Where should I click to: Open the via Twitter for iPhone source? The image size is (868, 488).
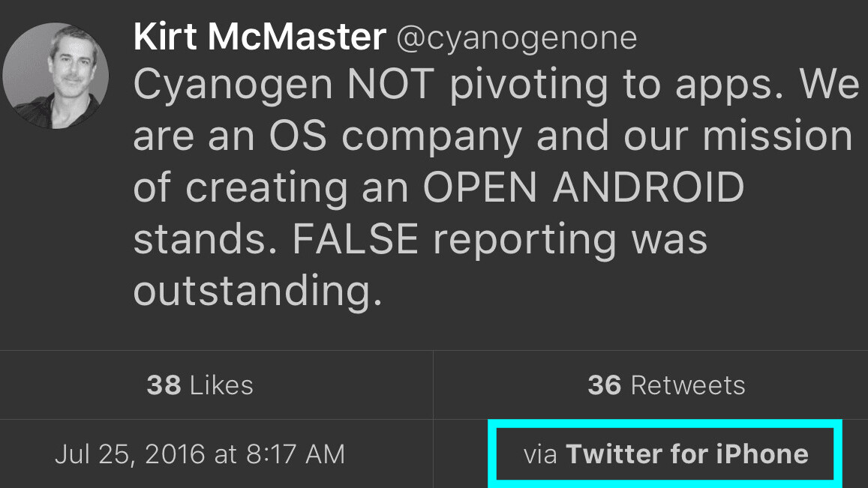[x=666, y=454]
